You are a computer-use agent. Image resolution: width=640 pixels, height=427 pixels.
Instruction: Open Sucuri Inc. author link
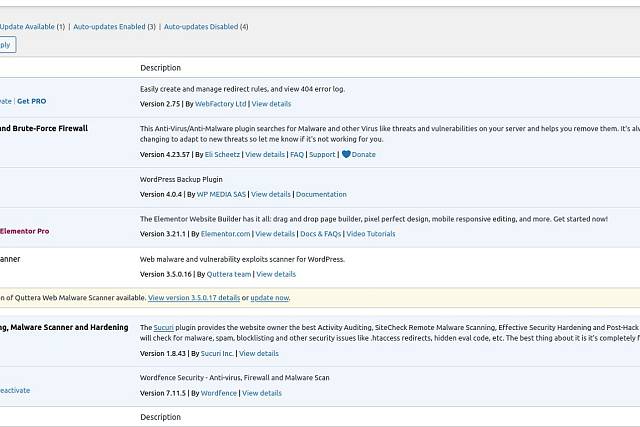pyautogui.click(x=217, y=354)
